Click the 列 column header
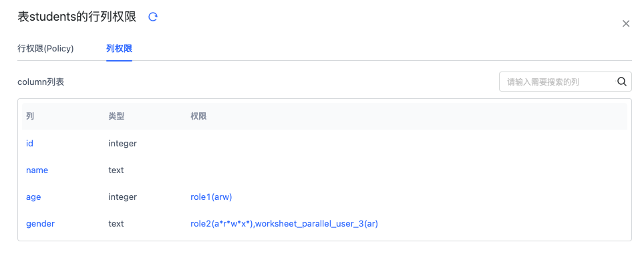Screen dimensions: 644x254 tap(30, 117)
